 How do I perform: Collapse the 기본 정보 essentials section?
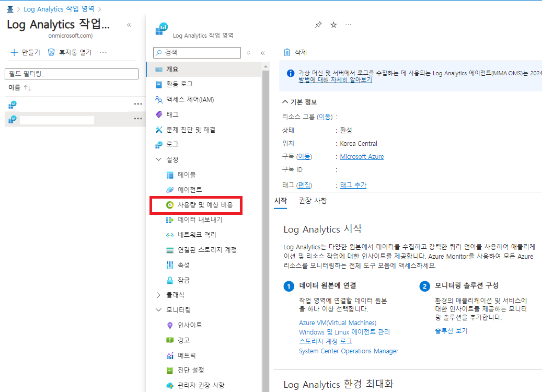(285, 101)
